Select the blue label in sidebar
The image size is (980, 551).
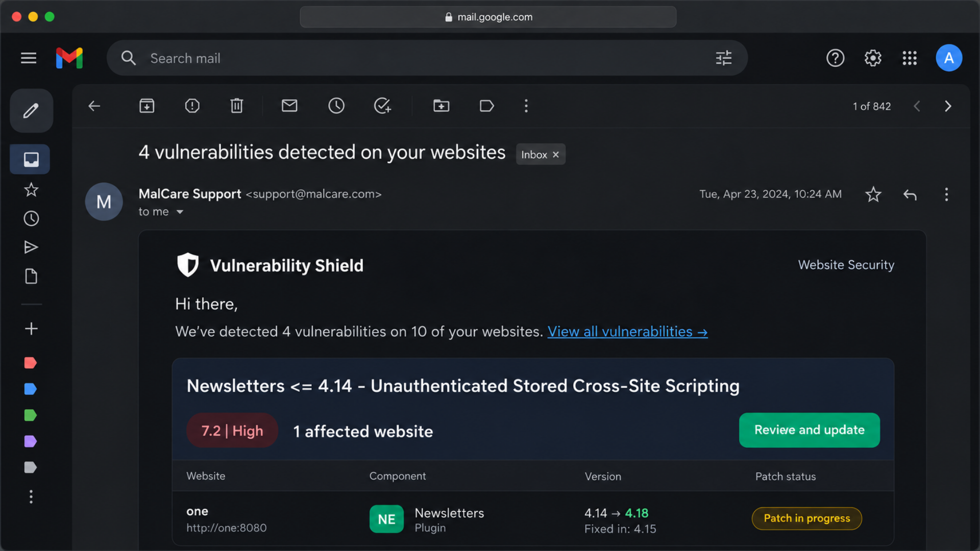coord(30,389)
